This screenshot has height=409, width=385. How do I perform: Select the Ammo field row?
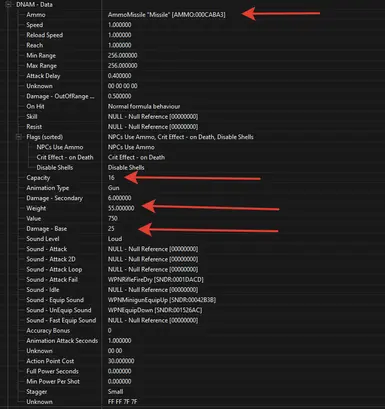(192, 15)
